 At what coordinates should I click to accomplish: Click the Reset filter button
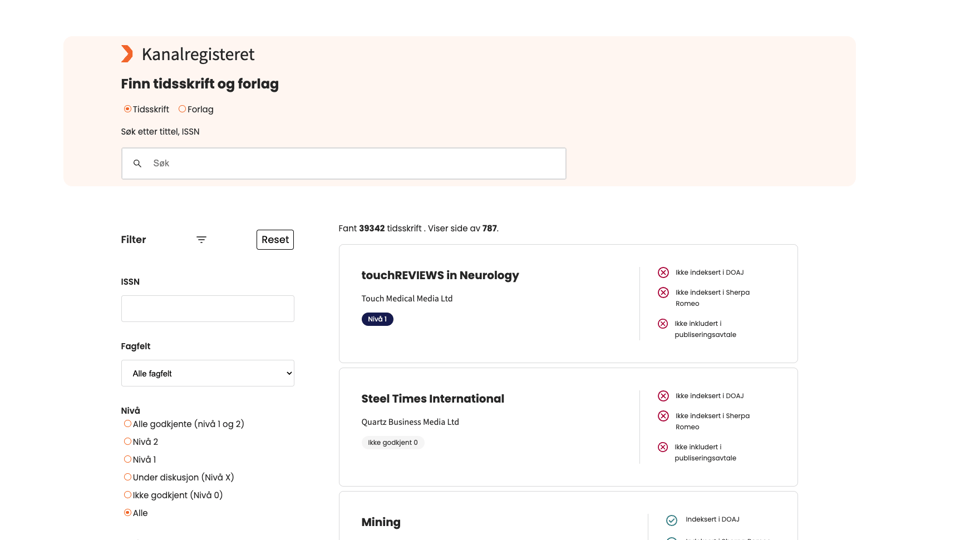[x=275, y=239]
